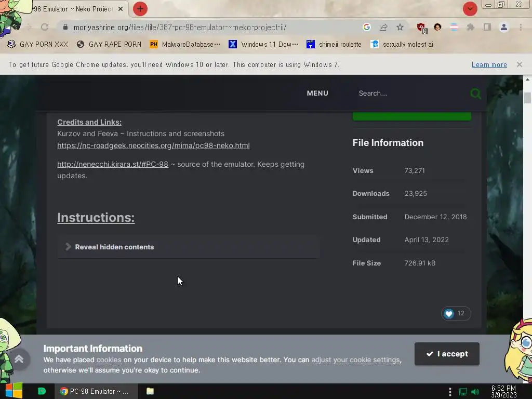Open the site MENU
This screenshot has width=532, height=399.
click(x=317, y=94)
